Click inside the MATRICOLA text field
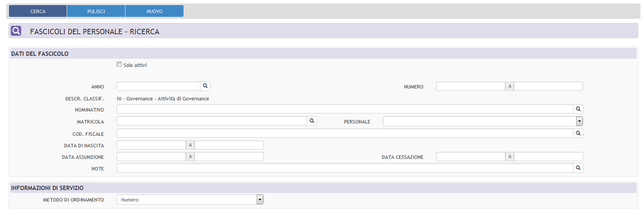 click(x=212, y=121)
